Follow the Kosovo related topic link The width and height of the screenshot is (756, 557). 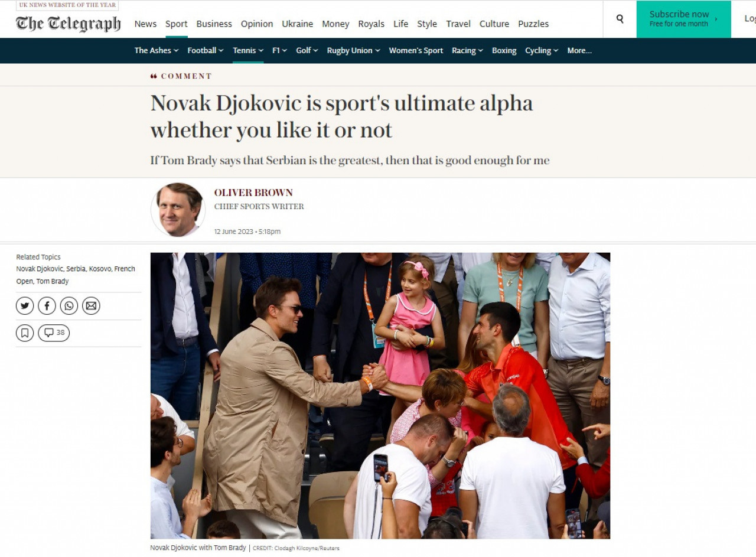[x=100, y=269]
